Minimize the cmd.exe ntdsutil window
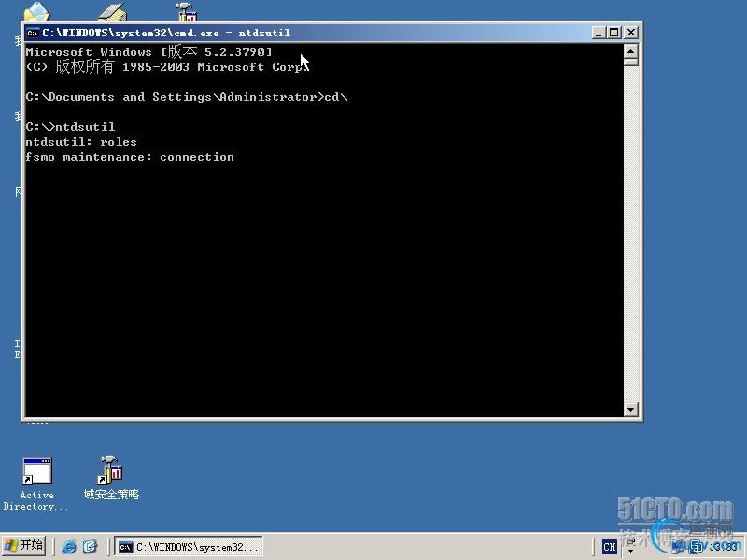 (x=599, y=33)
